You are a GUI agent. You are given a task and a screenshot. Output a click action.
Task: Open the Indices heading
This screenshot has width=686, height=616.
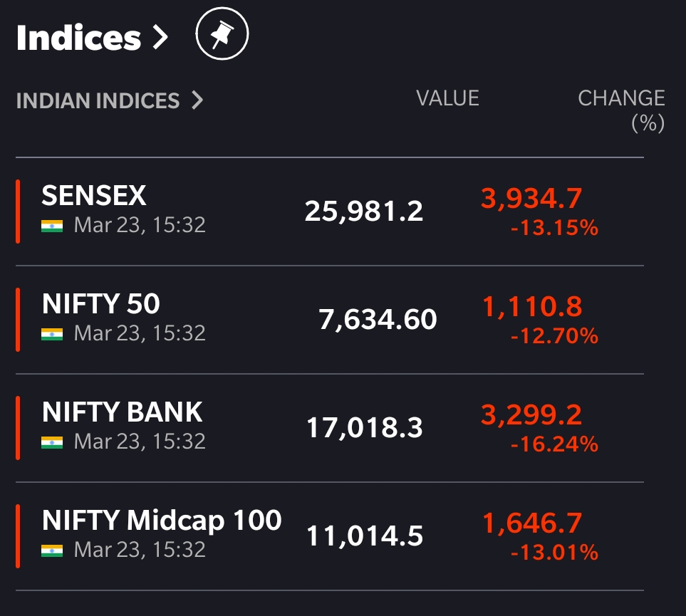tap(79, 38)
